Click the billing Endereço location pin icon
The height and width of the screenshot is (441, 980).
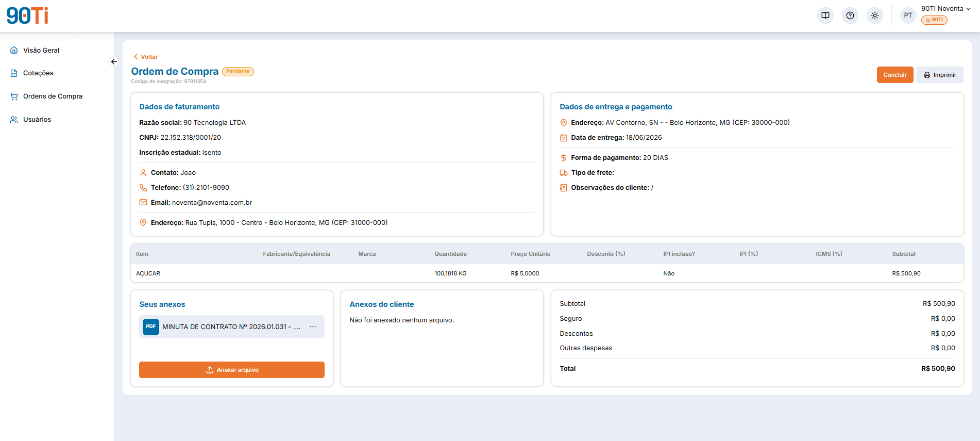tap(143, 223)
